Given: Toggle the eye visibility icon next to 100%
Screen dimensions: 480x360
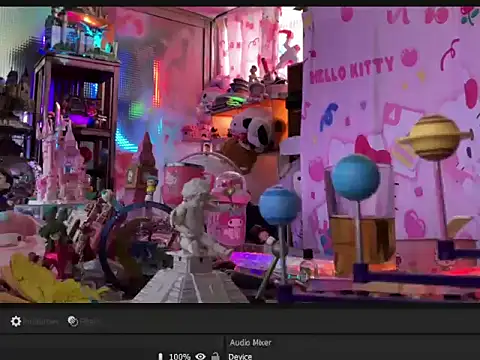Looking at the screenshot, I should click(x=200, y=356).
